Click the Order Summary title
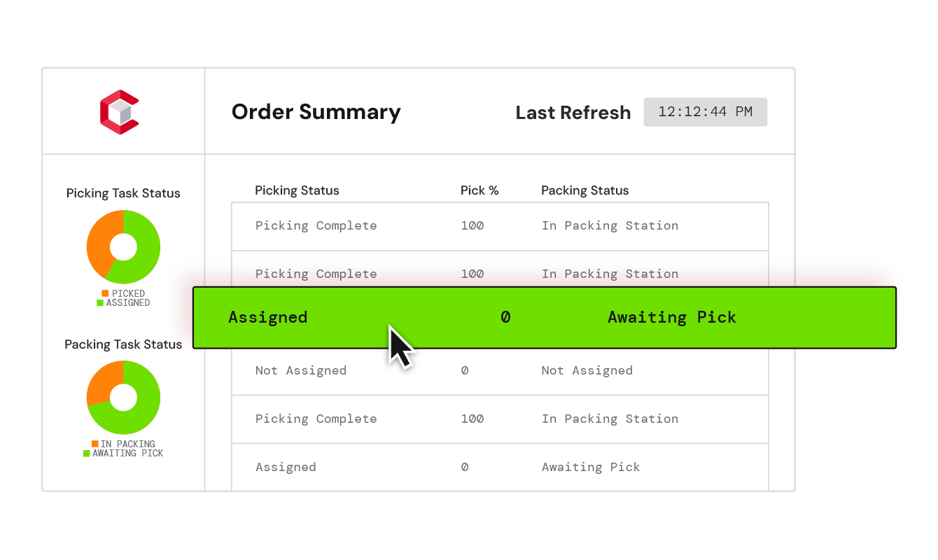Image resolution: width=938 pixels, height=560 pixels. point(316,112)
